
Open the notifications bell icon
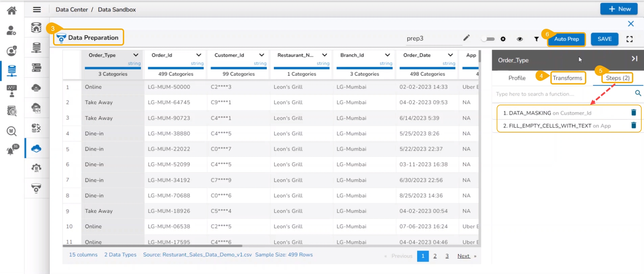pyautogui.click(x=12, y=150)
